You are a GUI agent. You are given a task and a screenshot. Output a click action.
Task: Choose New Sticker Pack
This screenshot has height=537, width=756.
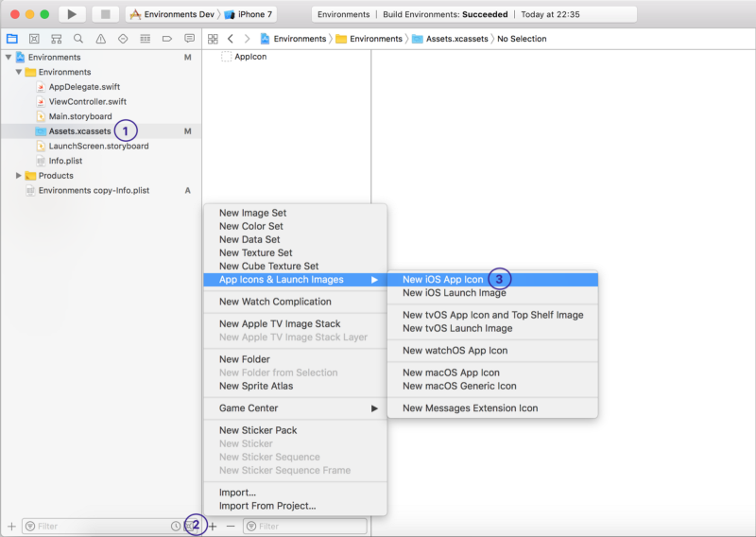[x=295, y=430]
